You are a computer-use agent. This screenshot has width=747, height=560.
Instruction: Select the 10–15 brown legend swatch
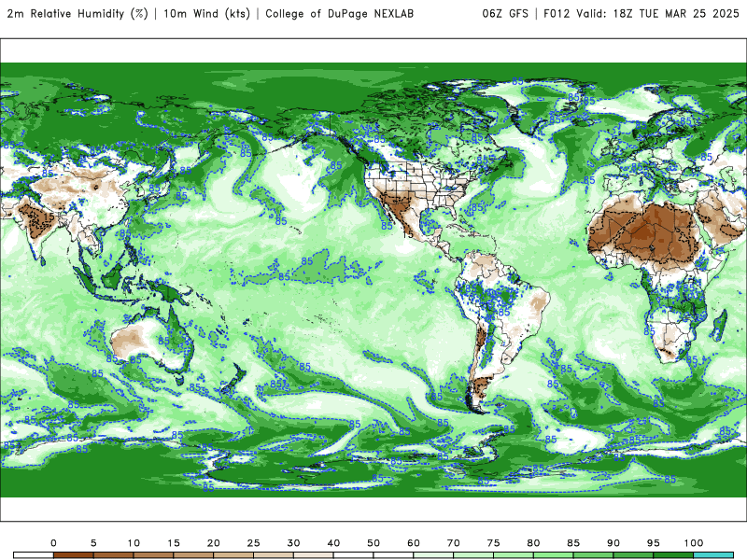click(x=153, y=555)
